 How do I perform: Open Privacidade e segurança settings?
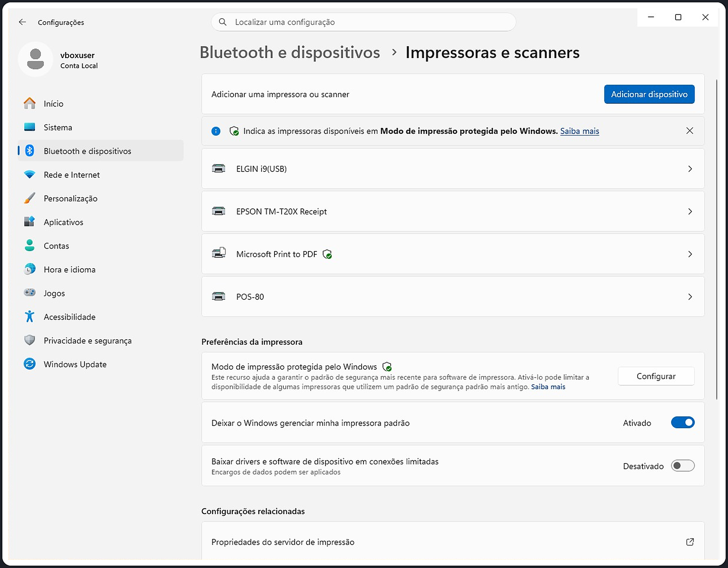(100, 340)
